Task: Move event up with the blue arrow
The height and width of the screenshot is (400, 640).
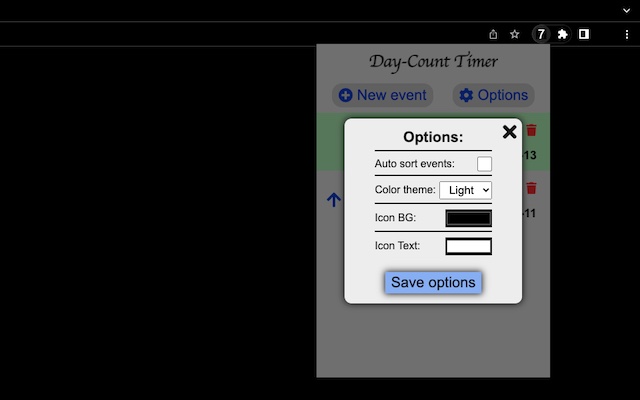Action: coord(333,200)
